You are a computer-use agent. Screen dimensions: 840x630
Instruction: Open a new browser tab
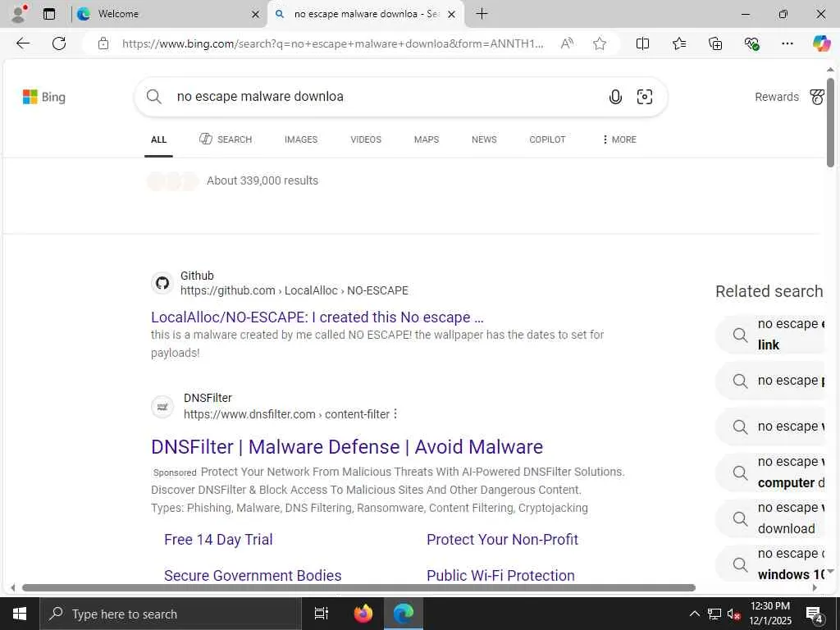coord(482,14)
